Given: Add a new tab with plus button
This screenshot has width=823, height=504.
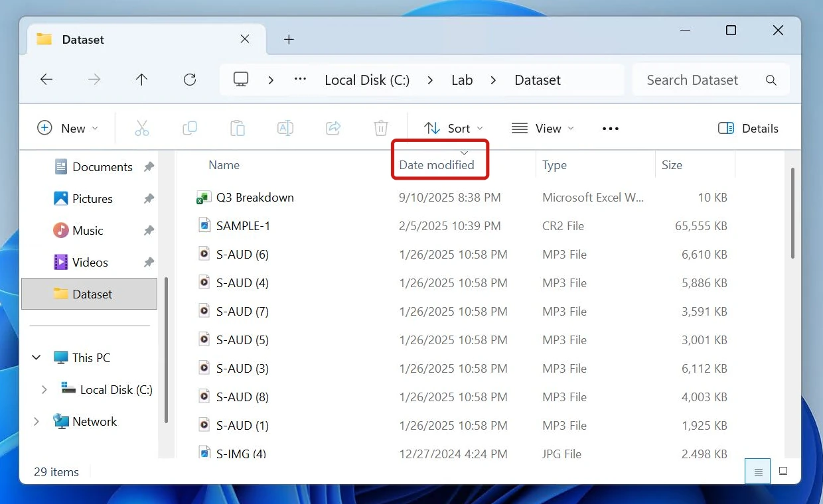Looking at the screenshot, I should [289, 39].
